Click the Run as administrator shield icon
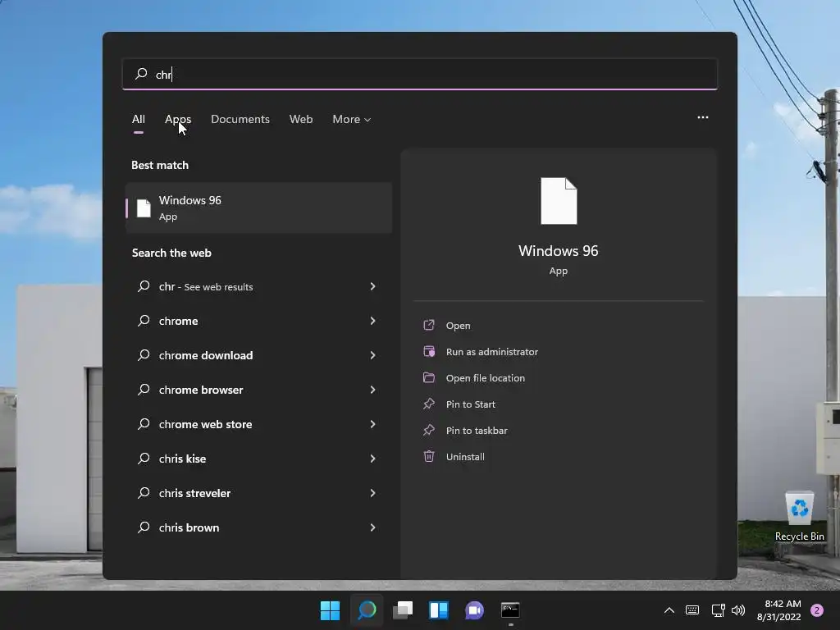 (x=429, y=351)
